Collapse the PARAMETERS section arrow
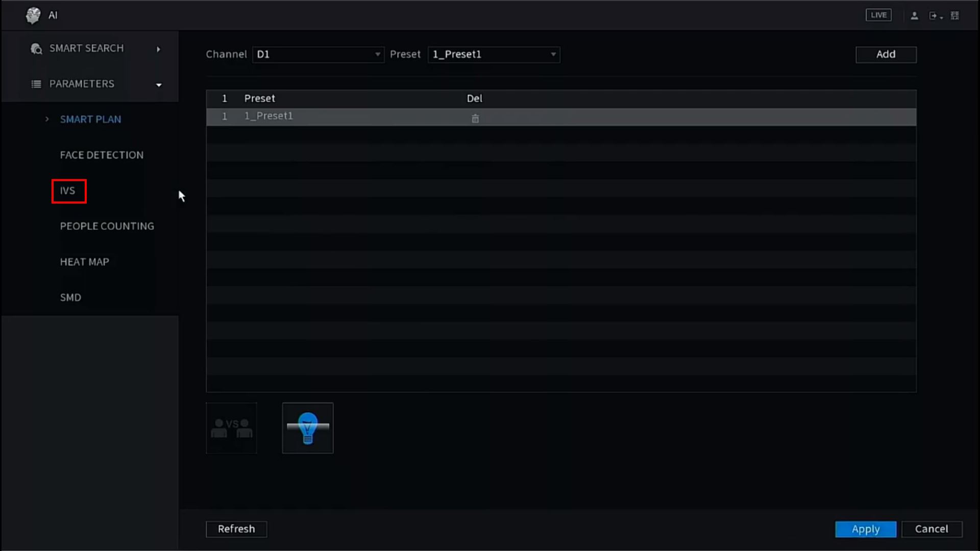 [x=159, y=85]
